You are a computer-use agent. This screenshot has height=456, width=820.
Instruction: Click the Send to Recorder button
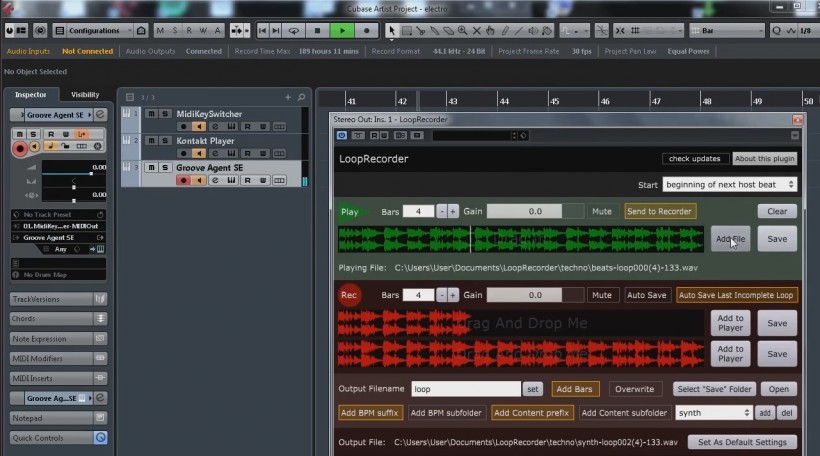pyautogui.click(x=660, y=211)
